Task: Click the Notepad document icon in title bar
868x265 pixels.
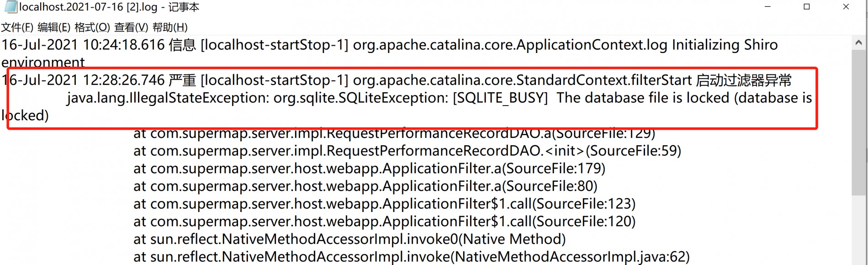Action: pos(11,7)
